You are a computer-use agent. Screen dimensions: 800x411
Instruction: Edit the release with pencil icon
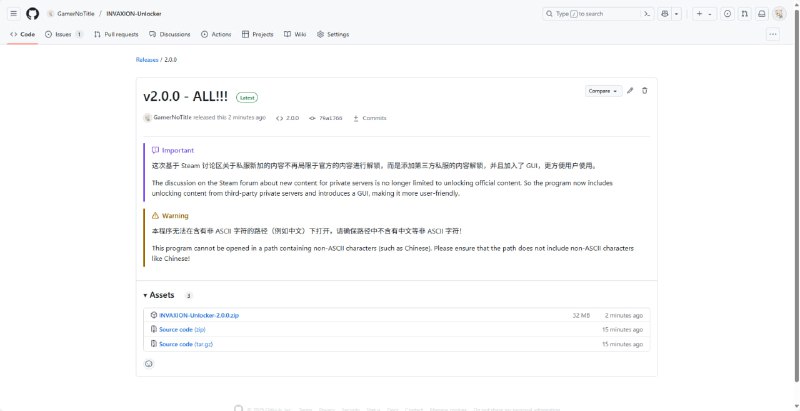point(630,91)
